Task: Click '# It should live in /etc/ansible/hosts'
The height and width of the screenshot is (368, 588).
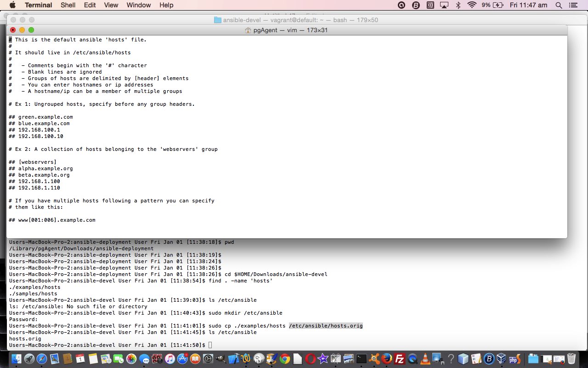Action: click(x=70, y=52)
